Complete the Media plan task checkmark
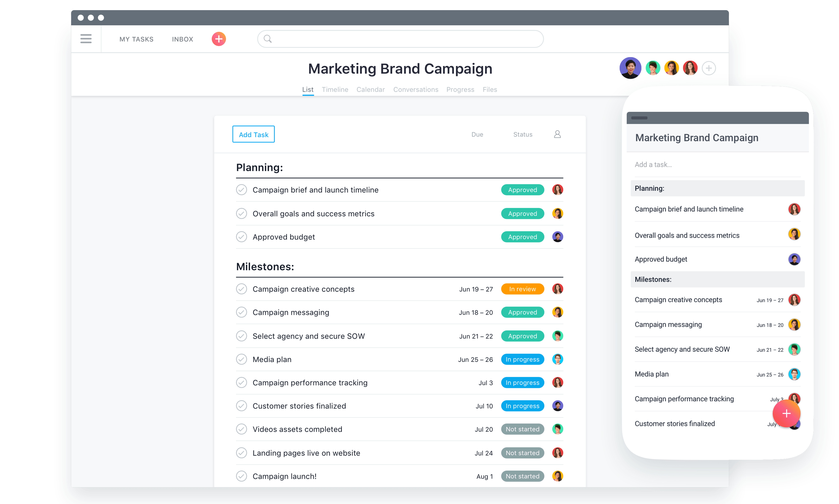 tap(241, 359)
